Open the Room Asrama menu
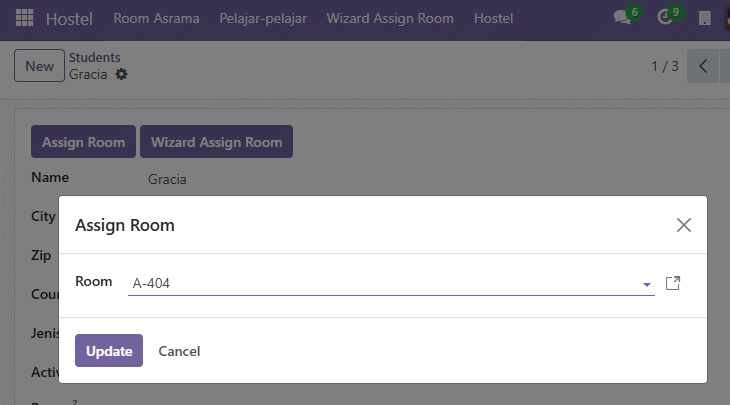Image resolution: width=730 pixels, height=405 pixels. coord(156,18)
